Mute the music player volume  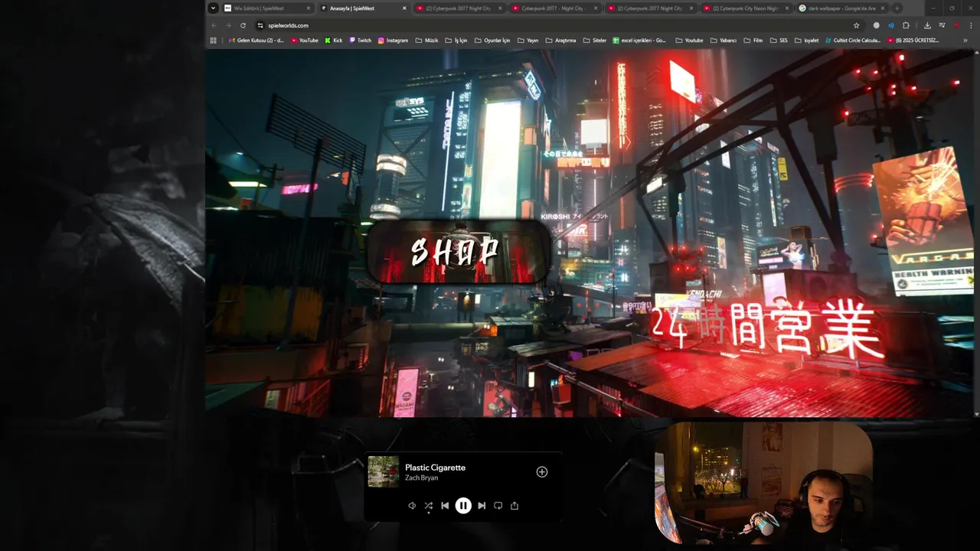point(412,505)
